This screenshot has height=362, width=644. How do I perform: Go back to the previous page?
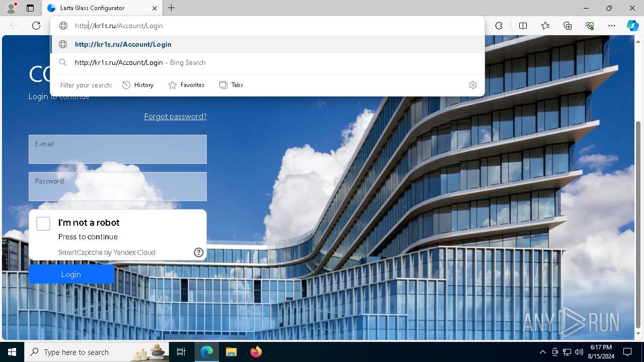pos(14,26)
